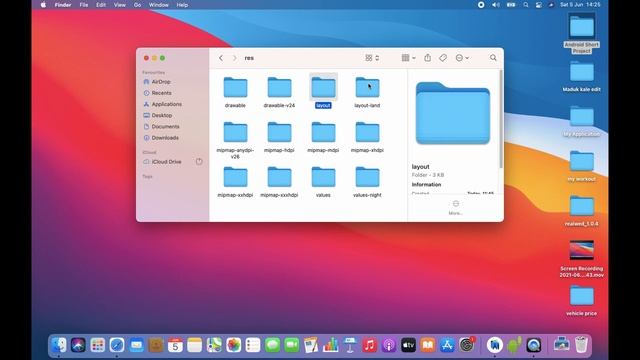Select the mipmap-hdpi folder
640x360 pixels.
[x=279, y=132]
